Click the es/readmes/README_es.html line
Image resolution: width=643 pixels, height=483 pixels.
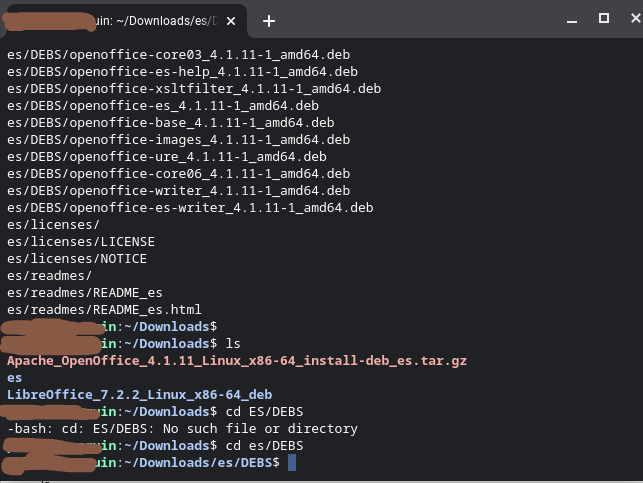point(104,310)
